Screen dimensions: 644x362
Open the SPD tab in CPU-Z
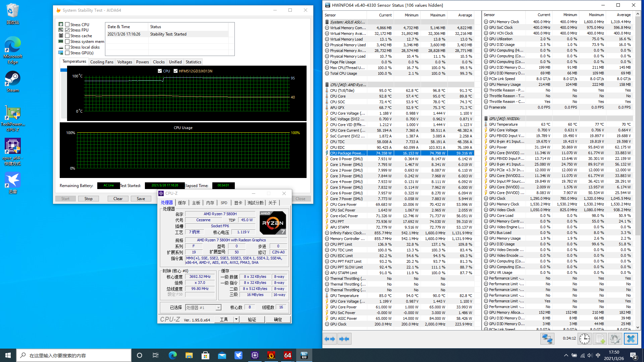(x=224, y=203)
